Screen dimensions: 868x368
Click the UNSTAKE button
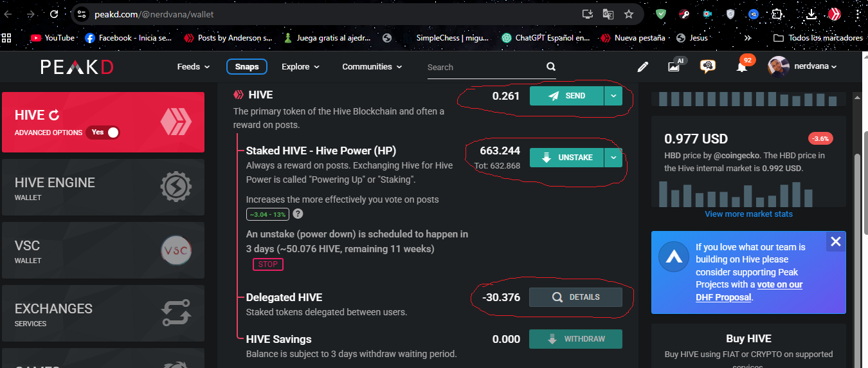tap(567, 157)
